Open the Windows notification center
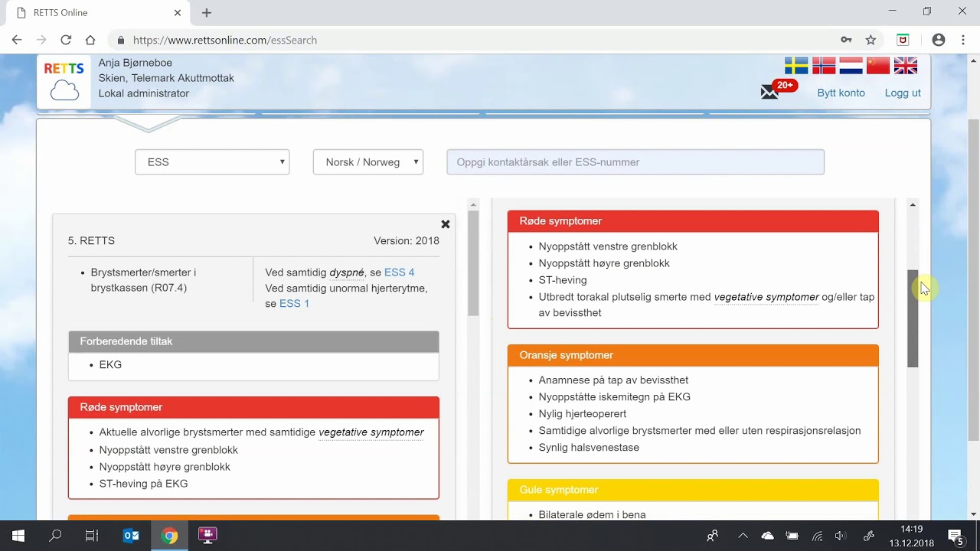This screenshot has height=551, width=980. (x=955, y=536)
